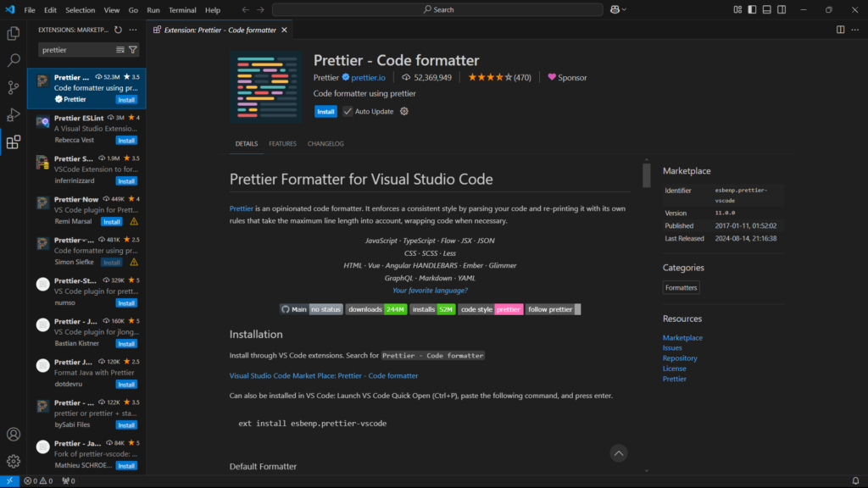Open the Explorer view in activity bar
Viewport: 868px width, 488px height.
point(14,34)
